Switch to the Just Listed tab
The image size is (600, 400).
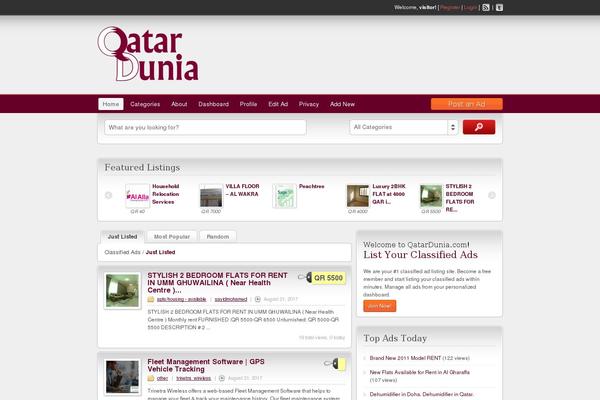tap(122, 237)
